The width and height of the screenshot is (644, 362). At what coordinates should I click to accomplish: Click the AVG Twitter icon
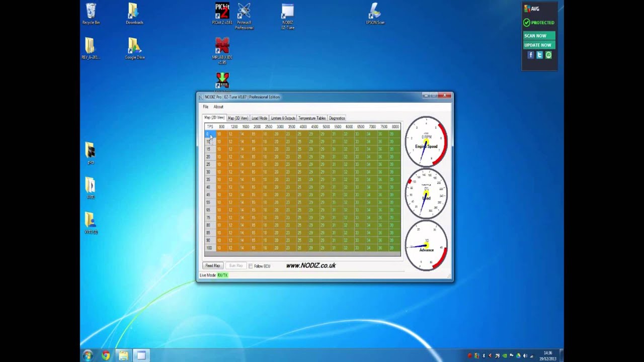tap(539, 55)
